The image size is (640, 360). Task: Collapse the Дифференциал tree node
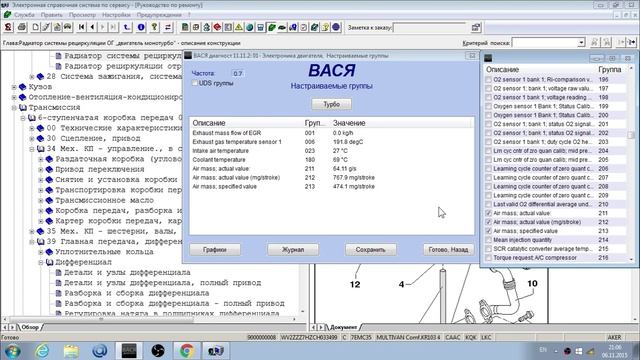tap(41, 262)
